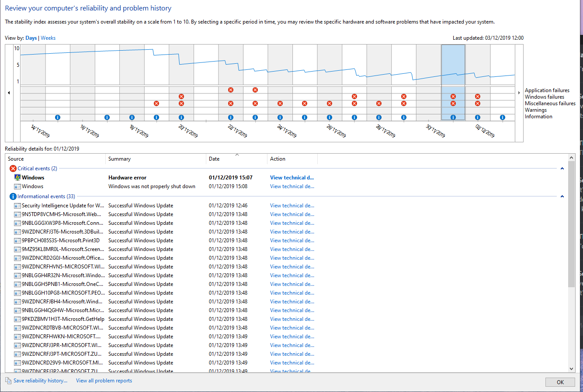Select Information icon for 18/11/2019

pyautogui.click(x=132, y=117)
